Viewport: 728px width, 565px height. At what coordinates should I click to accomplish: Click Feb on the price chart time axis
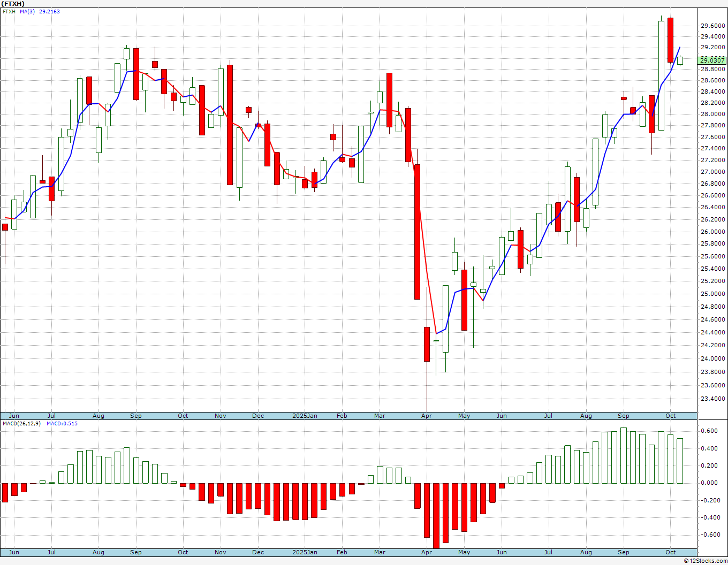point(342,416)
